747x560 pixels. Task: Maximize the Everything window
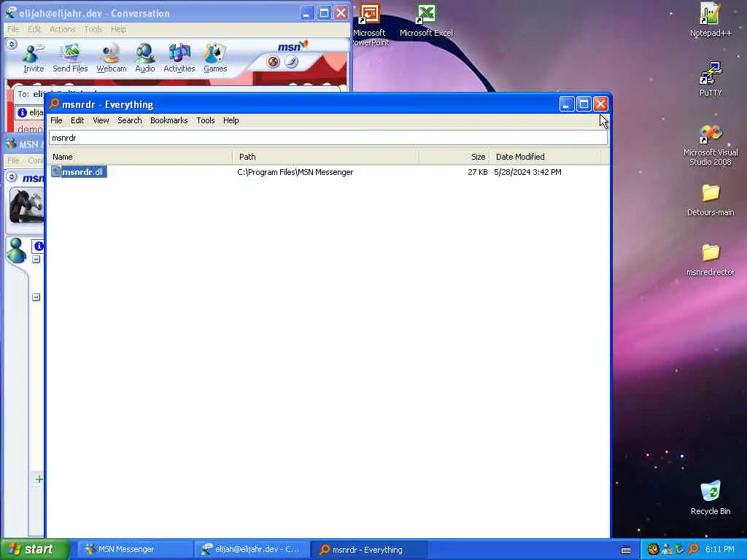[x=583, y=104]
